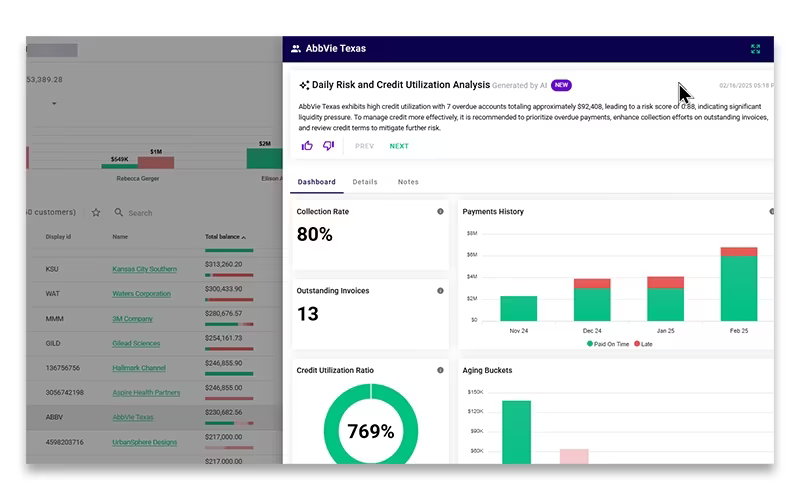
Task: Click the 80% Collection Rate value
Action: click(314, 234)
